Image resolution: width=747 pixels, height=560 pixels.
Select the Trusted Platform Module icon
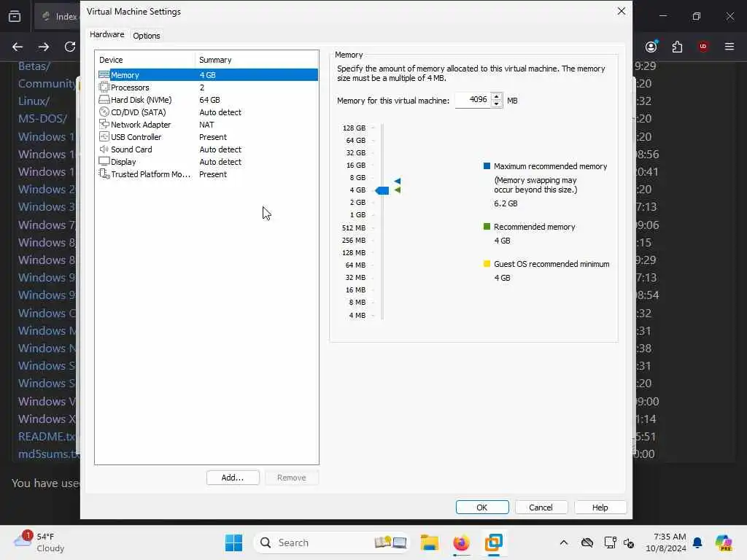point(104,174)
